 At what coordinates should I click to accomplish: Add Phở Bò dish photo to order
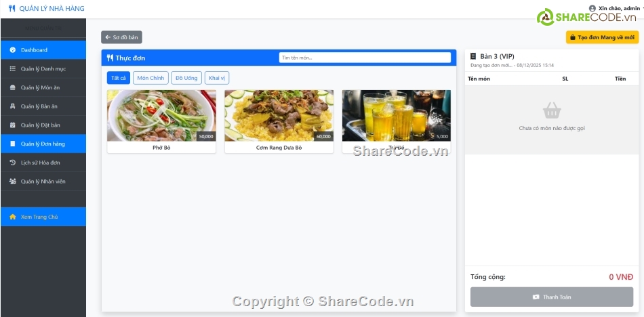[161, 116]
